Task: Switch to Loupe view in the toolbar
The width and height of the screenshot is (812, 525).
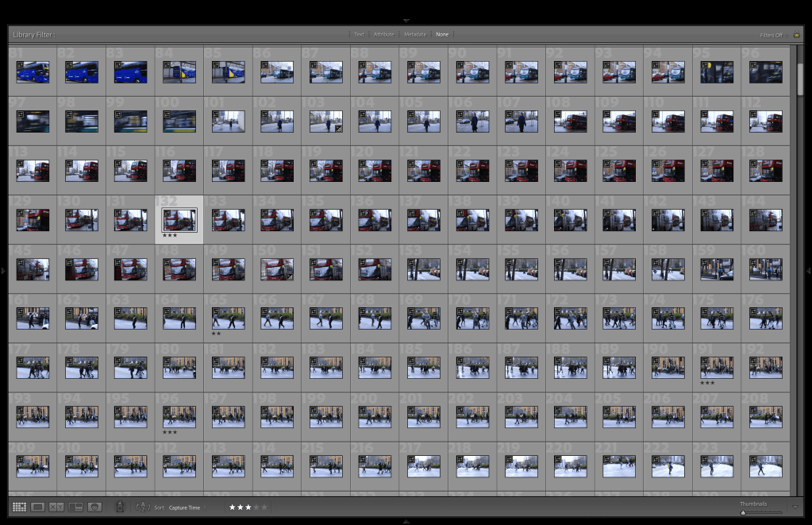Action: (37, 507)
